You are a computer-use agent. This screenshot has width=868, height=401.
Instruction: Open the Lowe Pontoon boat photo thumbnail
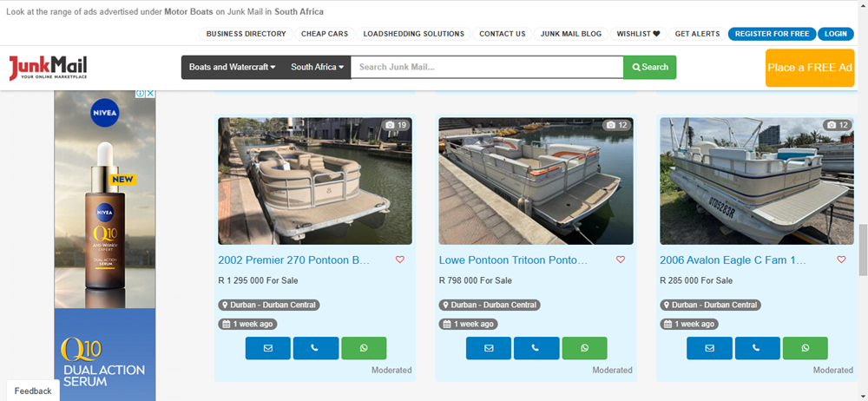(536, 181)
